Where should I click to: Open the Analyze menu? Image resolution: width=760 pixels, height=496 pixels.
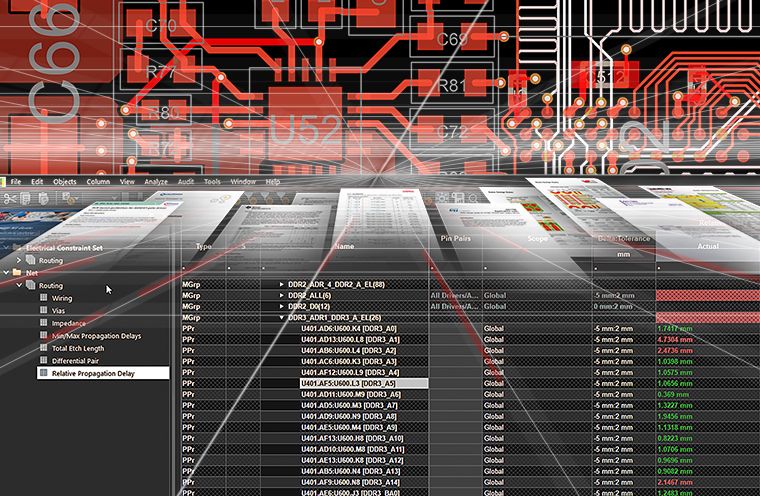tap(156, 182)
